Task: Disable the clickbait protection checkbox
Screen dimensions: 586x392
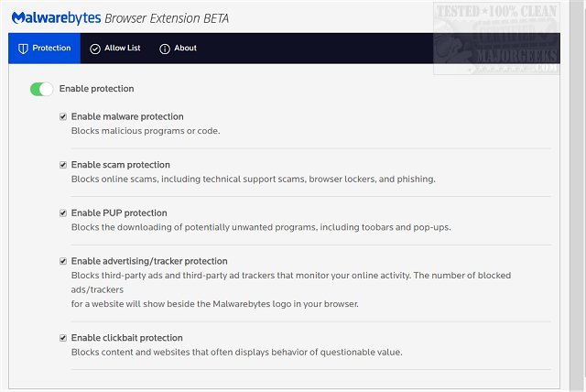Action: pyautogui.click(x=62, y=338)
